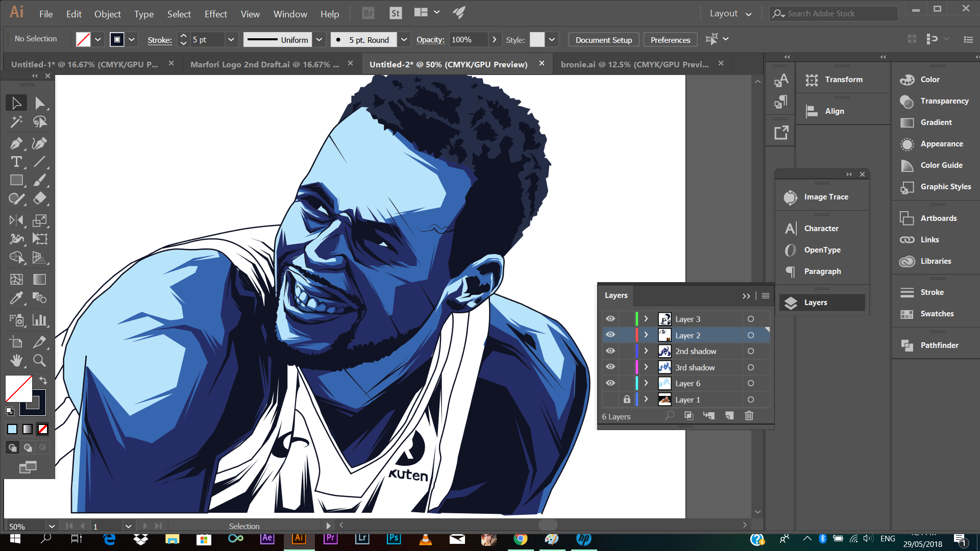
Task: Select the Pen tool
Action: point(16,143)
